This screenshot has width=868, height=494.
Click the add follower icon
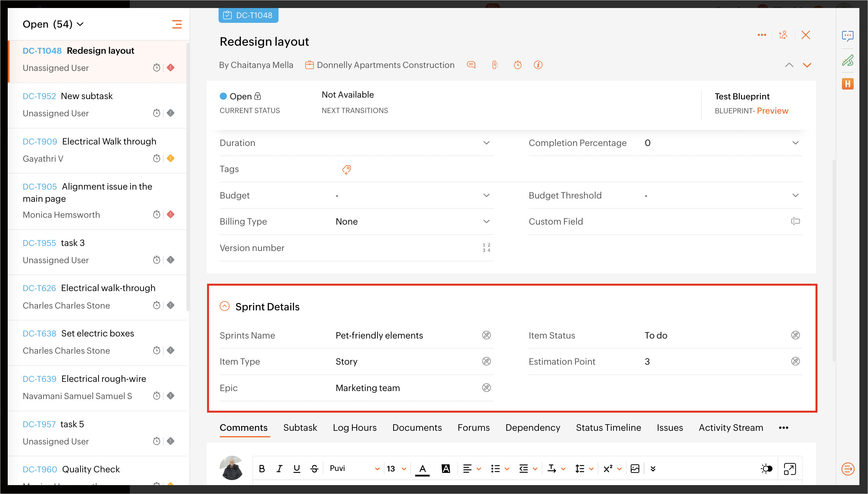(783, 35)
